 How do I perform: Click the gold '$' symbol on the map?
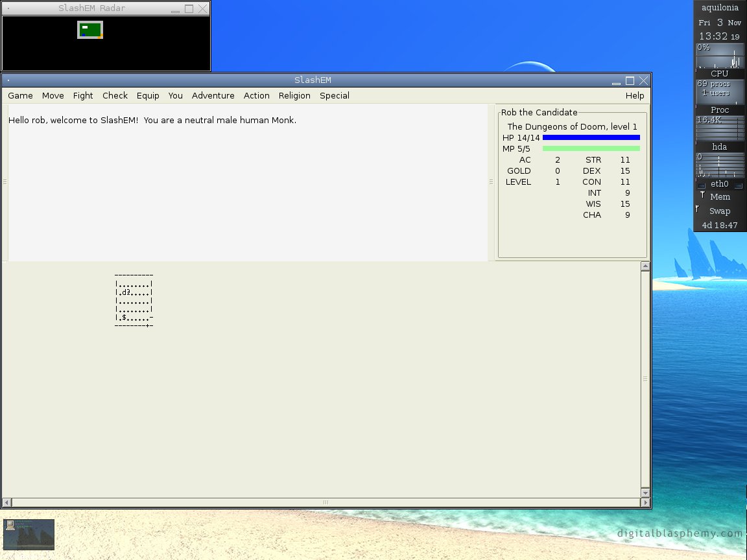pyautogui.click(x=123, y=317)
